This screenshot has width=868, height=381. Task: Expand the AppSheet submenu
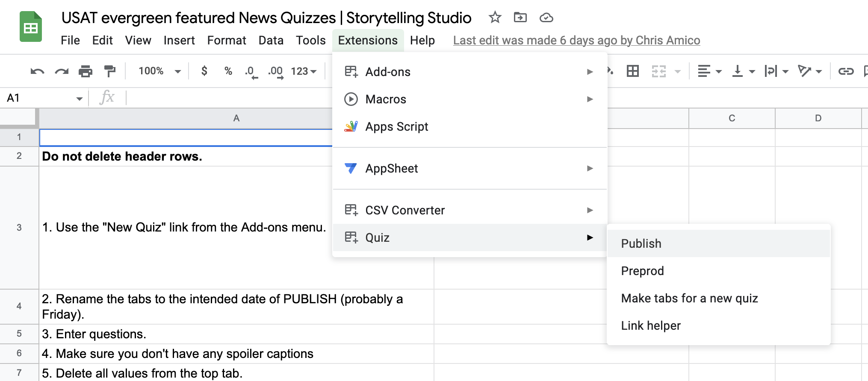[469, 168]
